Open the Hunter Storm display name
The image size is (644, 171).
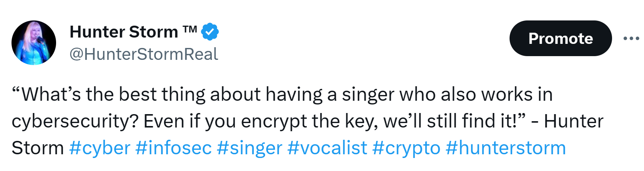coord(124,32)
